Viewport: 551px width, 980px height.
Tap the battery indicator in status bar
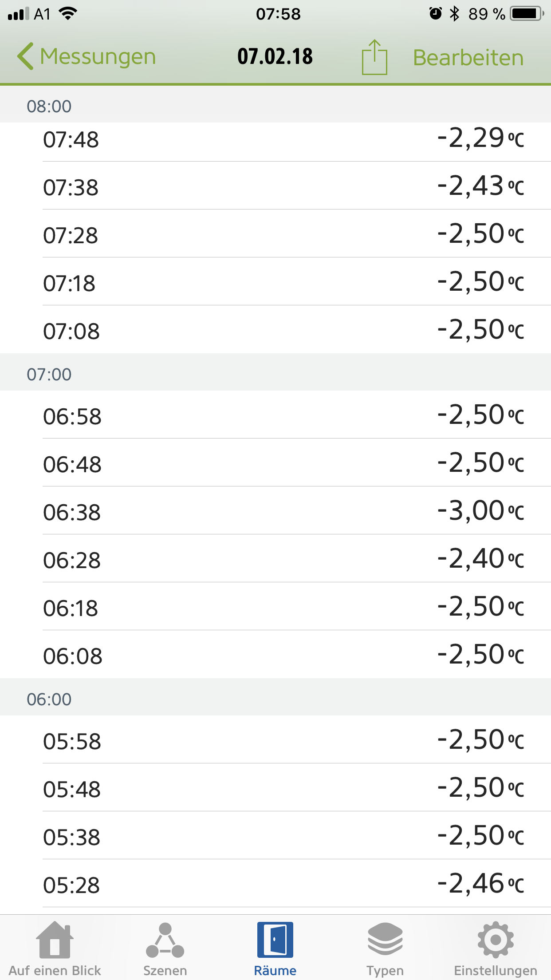click(x=526, y=14)
